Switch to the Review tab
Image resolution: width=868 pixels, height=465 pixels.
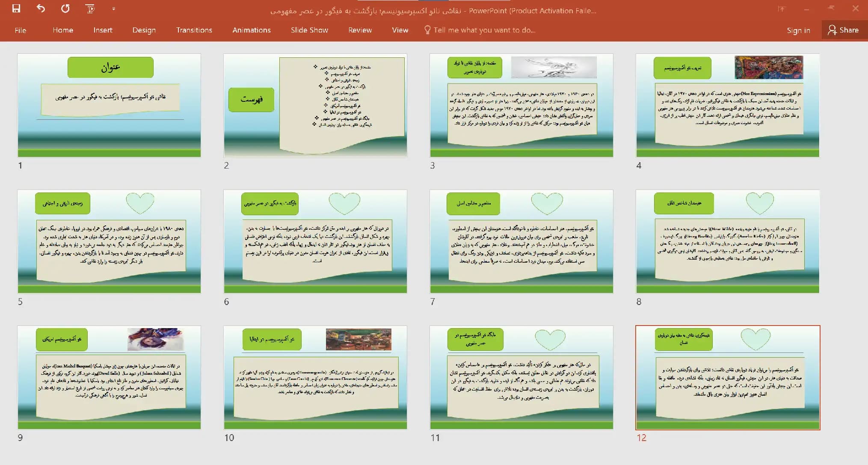(x=360, y=30)
